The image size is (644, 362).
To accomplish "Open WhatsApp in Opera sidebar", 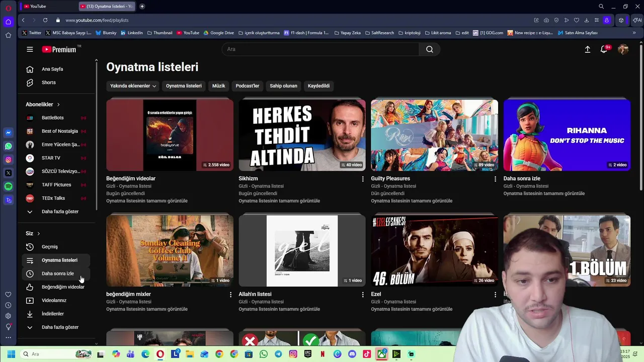I will click(x=8, y=146).
